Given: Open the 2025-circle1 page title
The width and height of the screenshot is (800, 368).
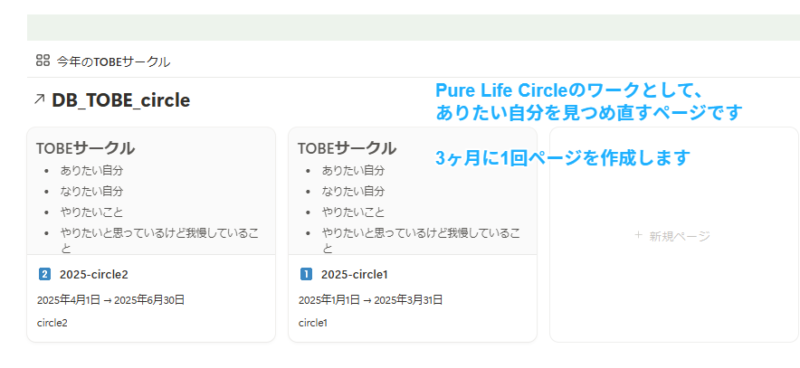Looking at the screenshot, I should pos(355,275).
